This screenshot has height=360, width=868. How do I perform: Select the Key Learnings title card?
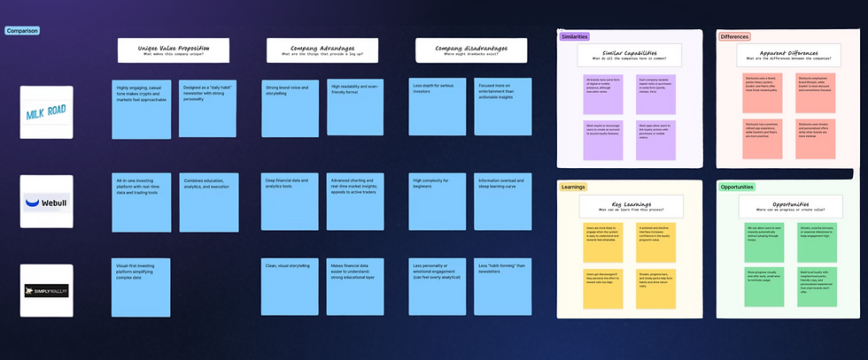click(631, 206)
